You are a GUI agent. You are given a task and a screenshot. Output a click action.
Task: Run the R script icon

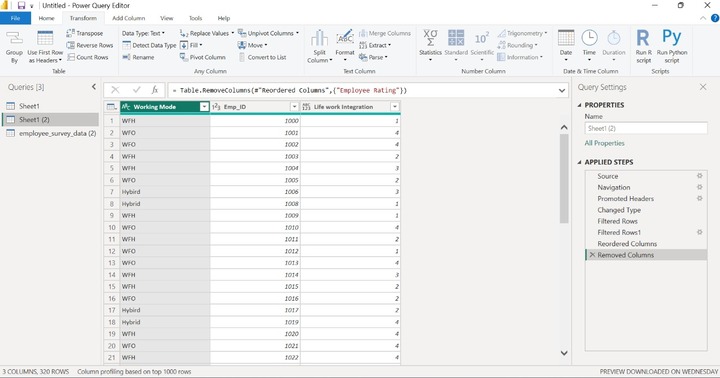pos(643,38)
